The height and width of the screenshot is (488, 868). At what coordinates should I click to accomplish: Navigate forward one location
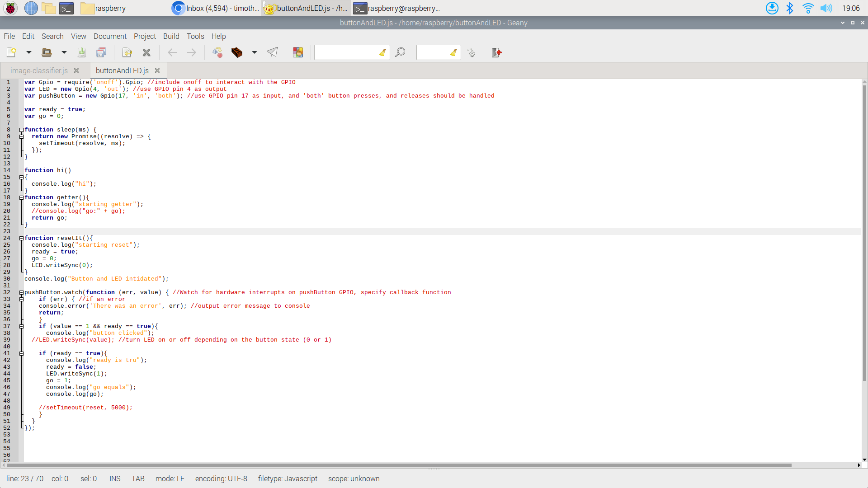coord(192,52)
